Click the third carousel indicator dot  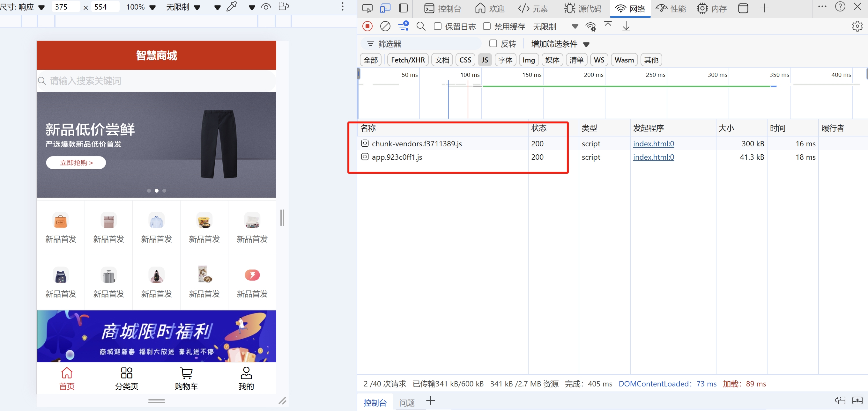(164, 191)
